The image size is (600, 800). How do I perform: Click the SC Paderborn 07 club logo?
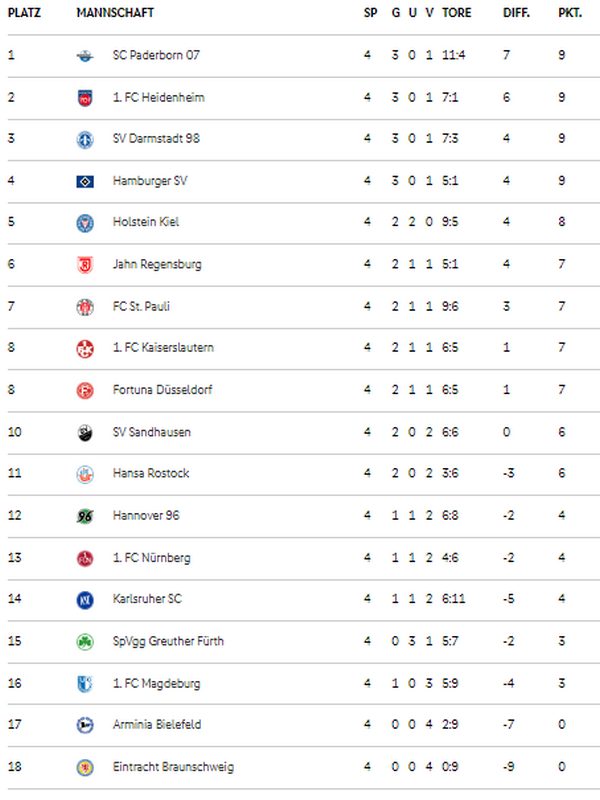coord(85,56)
